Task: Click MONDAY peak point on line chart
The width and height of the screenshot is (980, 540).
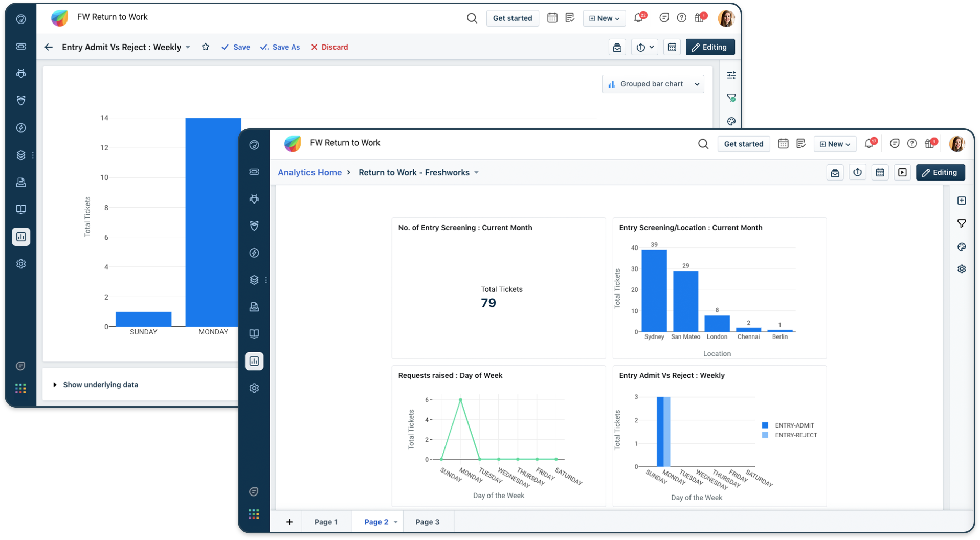Action: (461, 400)
